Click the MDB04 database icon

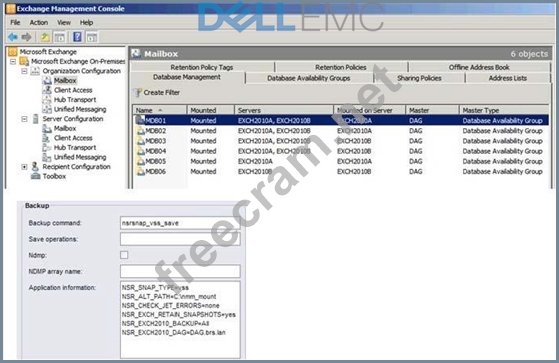(x=140, y=151)
